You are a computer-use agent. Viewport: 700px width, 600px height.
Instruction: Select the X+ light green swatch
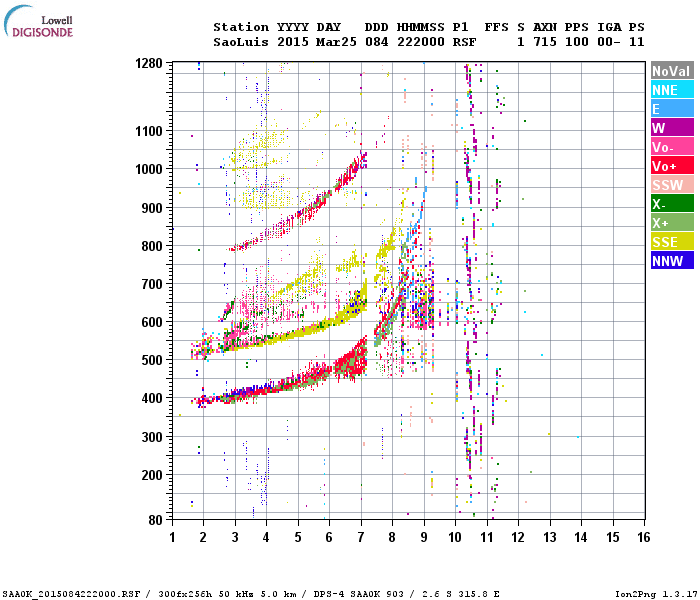point(672,223)
